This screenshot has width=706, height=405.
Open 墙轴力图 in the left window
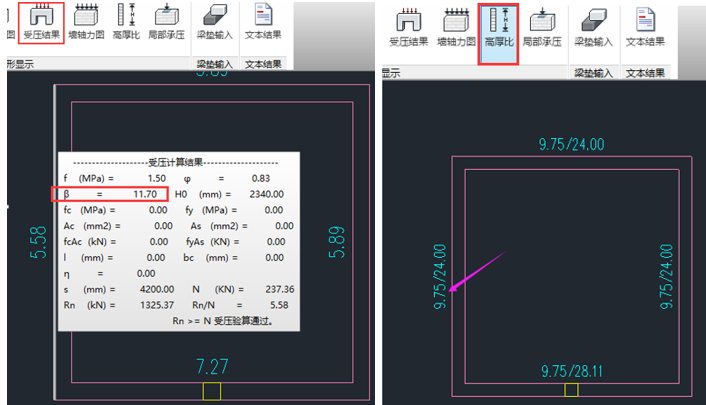[x=86, y=22]
